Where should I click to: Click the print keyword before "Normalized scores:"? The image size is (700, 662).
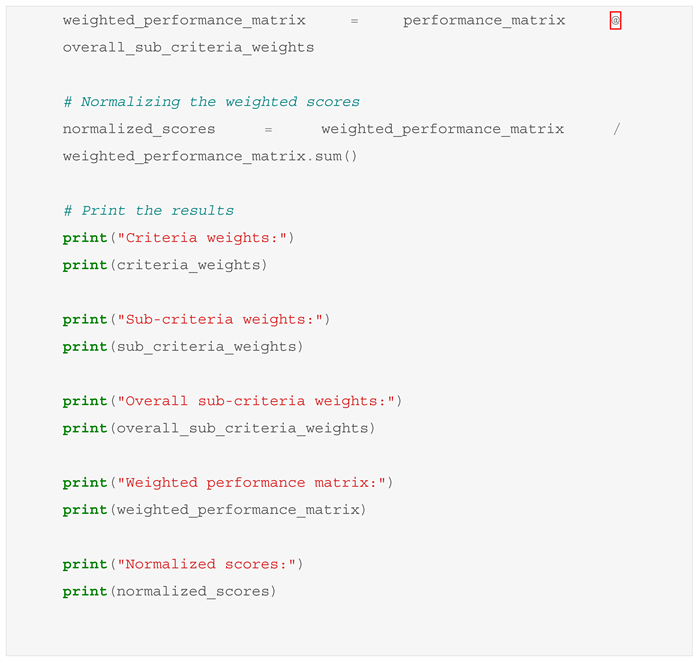click(x=85, y=565)
